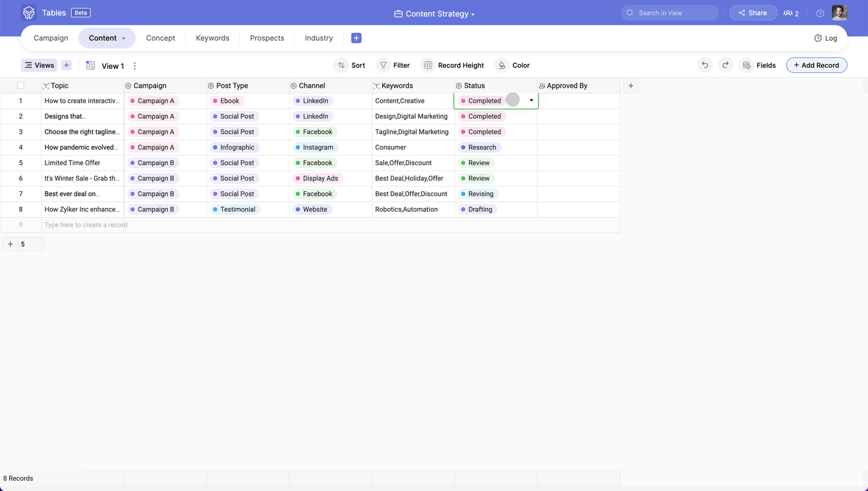This screenshot has width=868, height=491.
Task: Select the Infographic post type cell
Action: (248, 147)
